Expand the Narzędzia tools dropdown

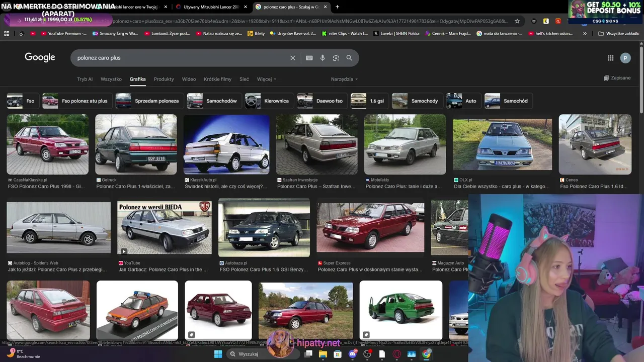[345, 79]
